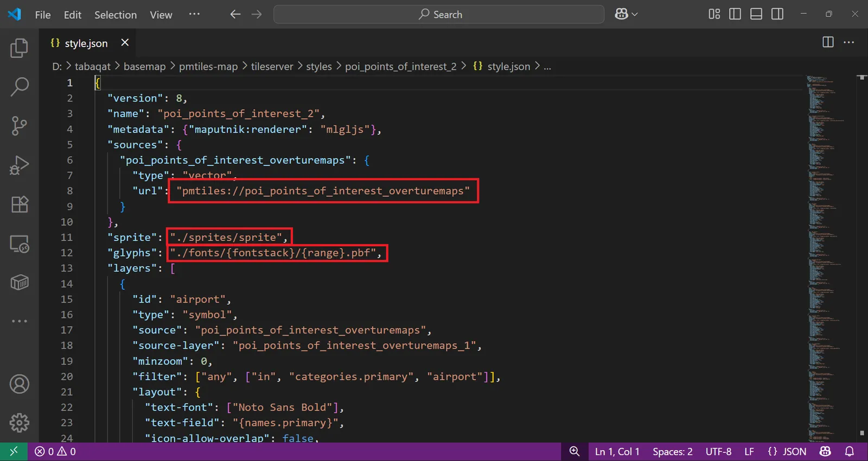Open the Selection menu
This screenshot has height=461, width=868.
(x=116, y=15)
